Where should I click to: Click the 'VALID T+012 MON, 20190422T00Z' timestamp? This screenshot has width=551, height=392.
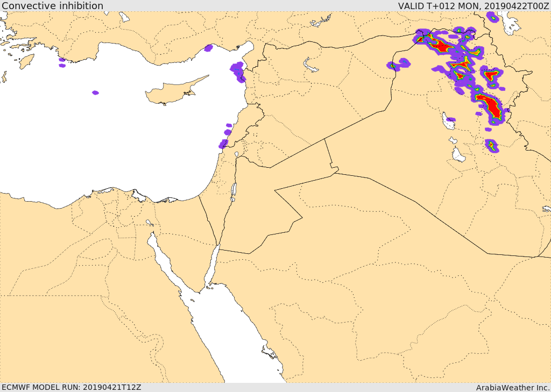474,5
